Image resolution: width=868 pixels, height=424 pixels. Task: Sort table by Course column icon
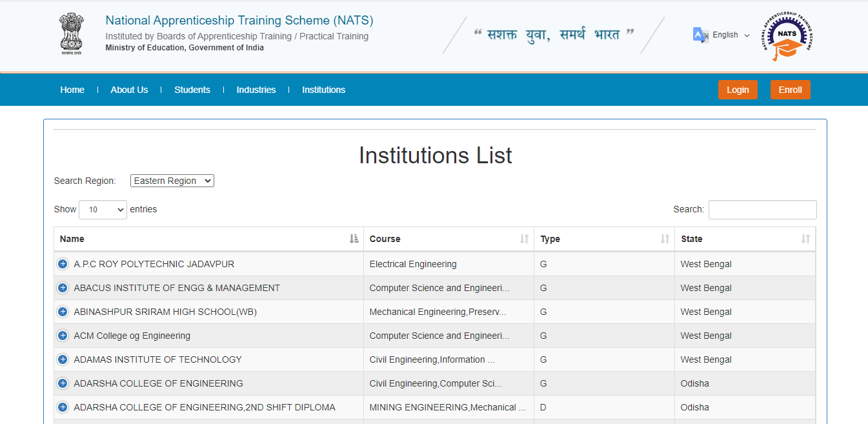tap(524, 239)
